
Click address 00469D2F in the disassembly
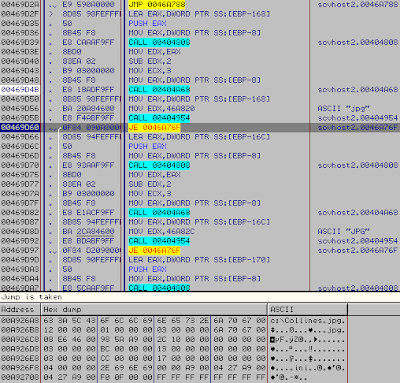[x=20, y=14]
